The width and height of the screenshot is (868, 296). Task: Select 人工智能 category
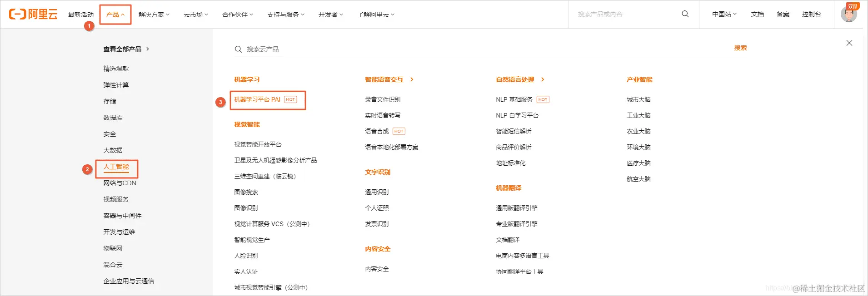coord(116,167)
